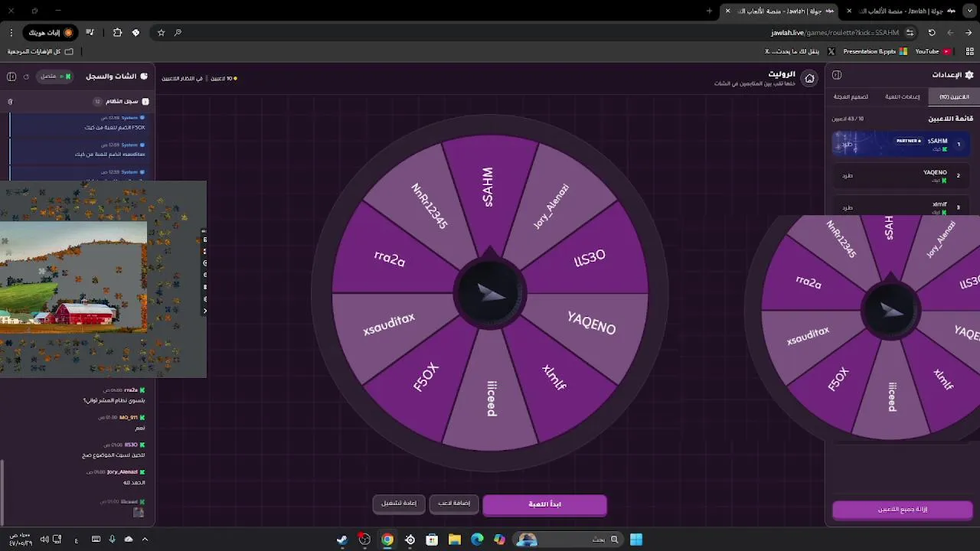
Task: Open the apps grid in the bookmarks bar
Action: coord(969,51)
